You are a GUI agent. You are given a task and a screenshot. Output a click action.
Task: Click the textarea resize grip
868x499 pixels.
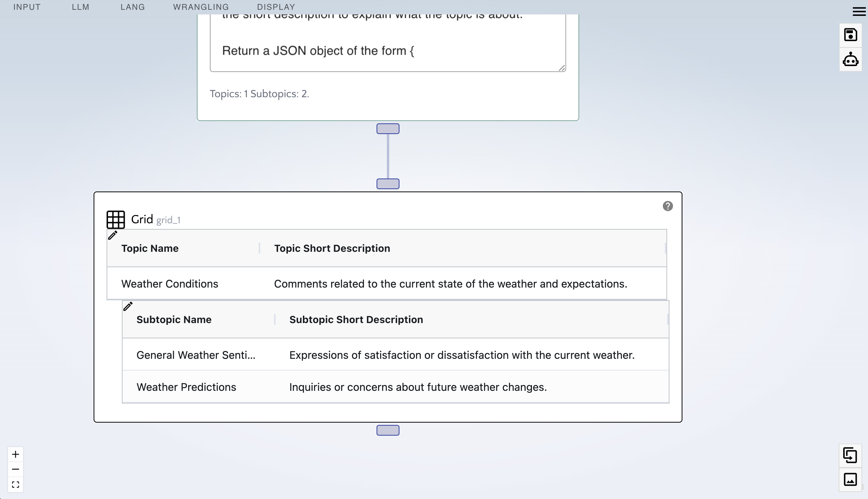pyautogui.click(x=562, y=68)
